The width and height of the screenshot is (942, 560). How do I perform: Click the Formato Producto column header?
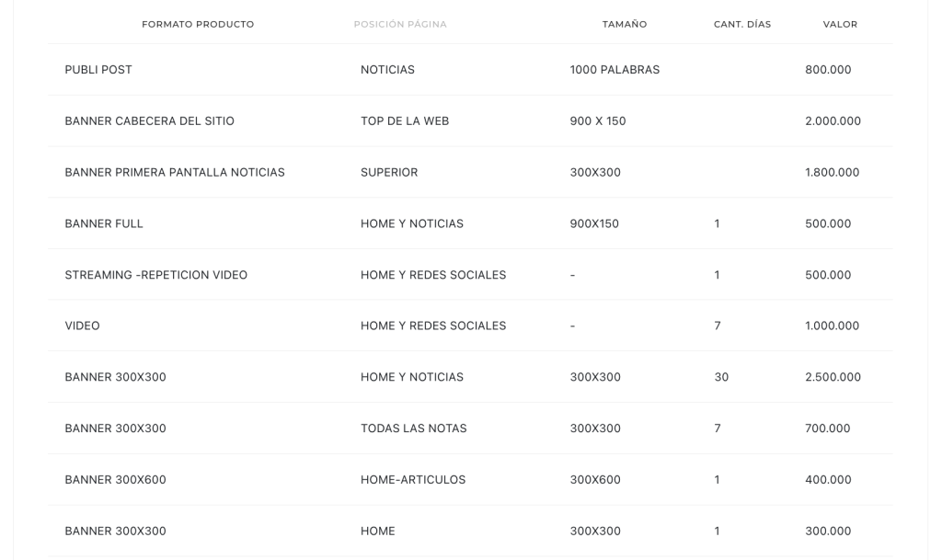tap(198, 24)
